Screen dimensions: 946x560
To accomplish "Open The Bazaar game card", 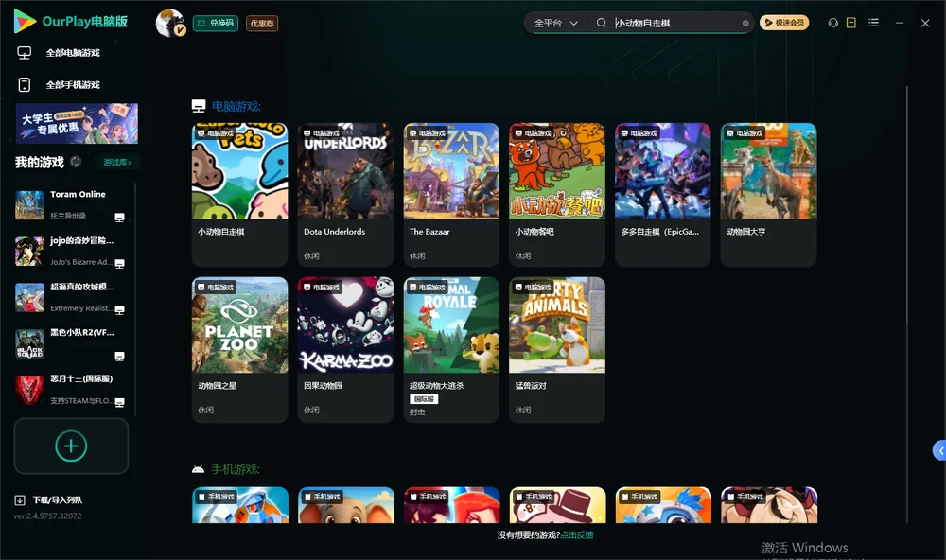I will [x=451, y=194].
